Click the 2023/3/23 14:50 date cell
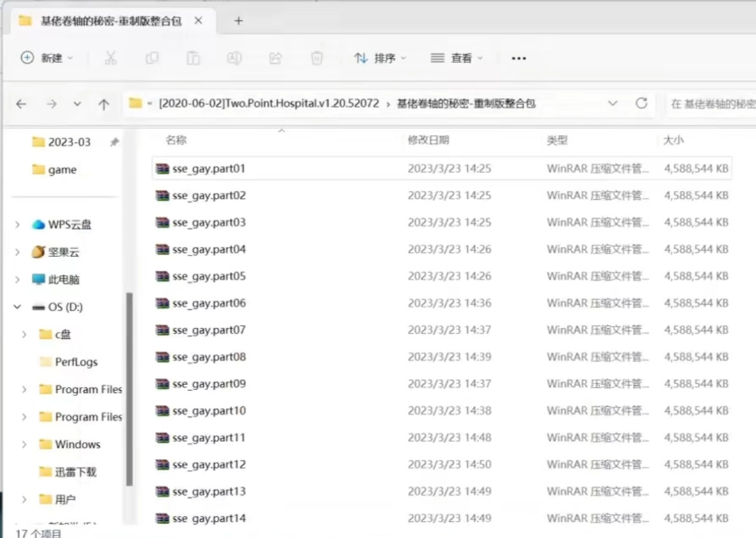This screenshot has width=756, height=538. pyautogui.click(x=449, y=465)
